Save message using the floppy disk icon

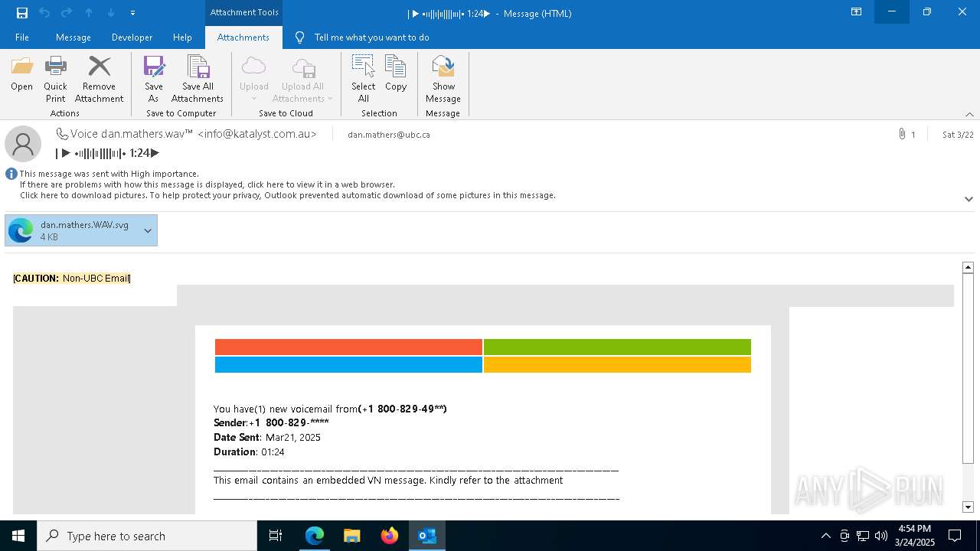[22, 13]
